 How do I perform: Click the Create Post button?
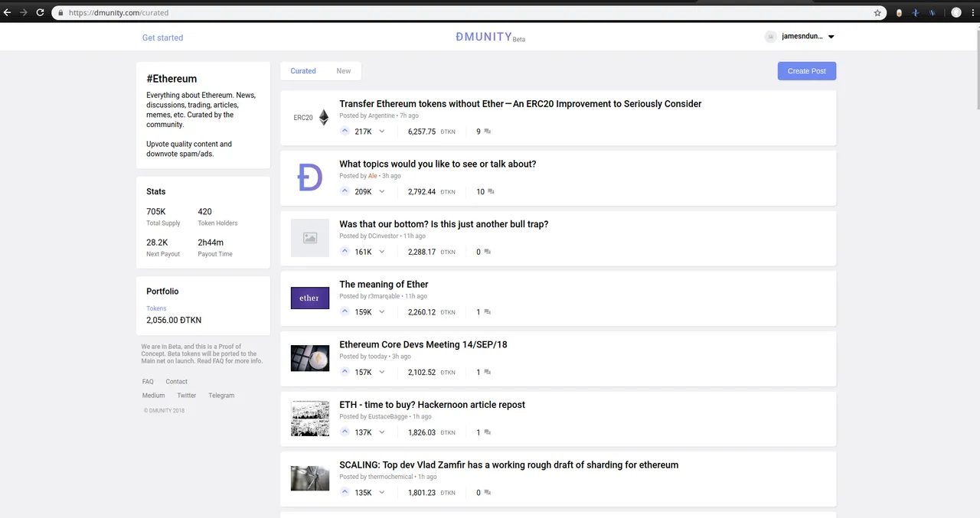coord(807,71)
